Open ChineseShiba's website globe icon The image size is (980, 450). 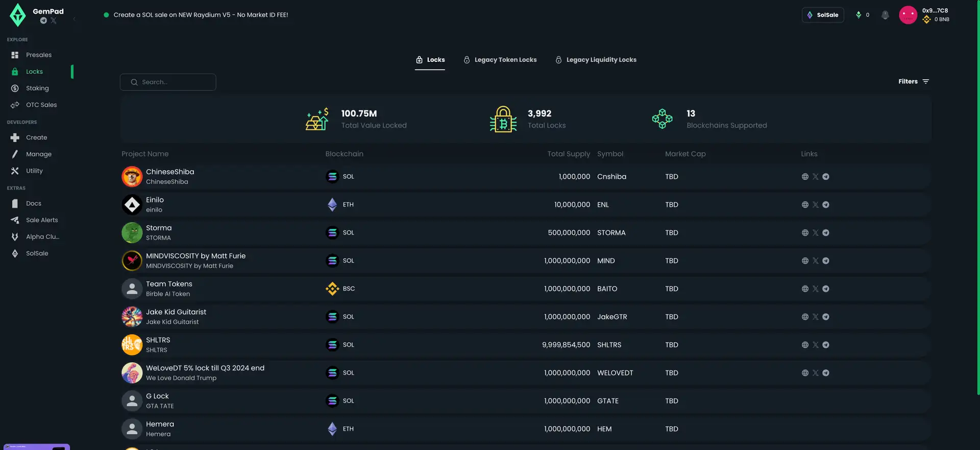(805, 177)
